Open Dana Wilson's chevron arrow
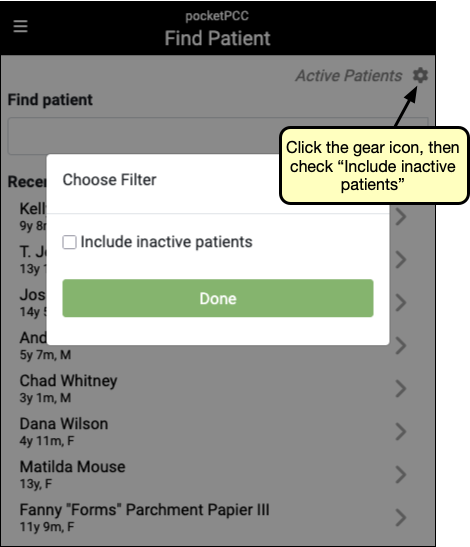This screenshot has height=547, width=470. point(401,432)
